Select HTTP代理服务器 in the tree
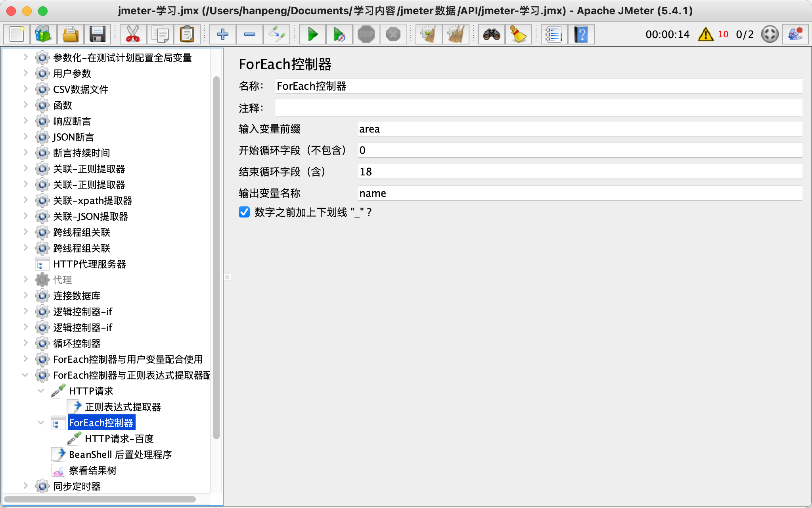The width and height of the screenshot is (812, 508). pyautogui.click(x=89, y=264)
